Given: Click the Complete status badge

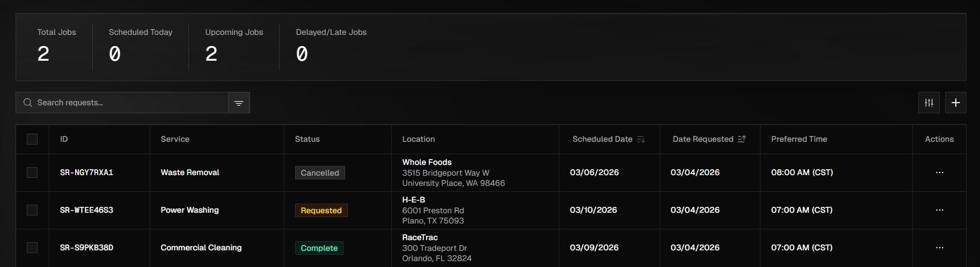Looking at the screenshot, I should coord(319,248).
